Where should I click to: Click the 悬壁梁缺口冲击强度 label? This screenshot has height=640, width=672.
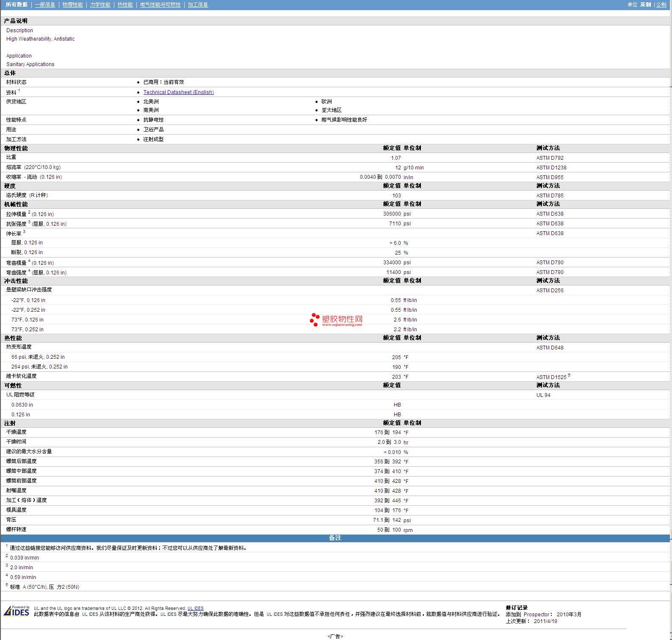[29, 290]
